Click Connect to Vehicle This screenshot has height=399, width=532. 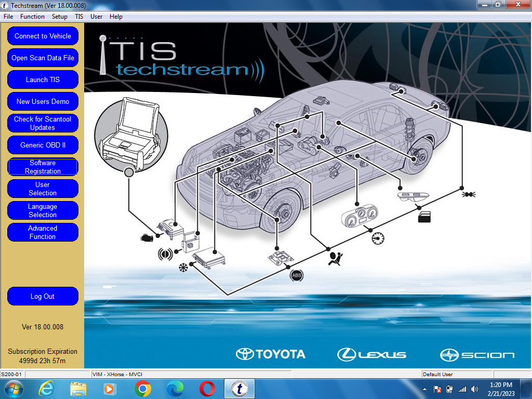pos(42,36)
